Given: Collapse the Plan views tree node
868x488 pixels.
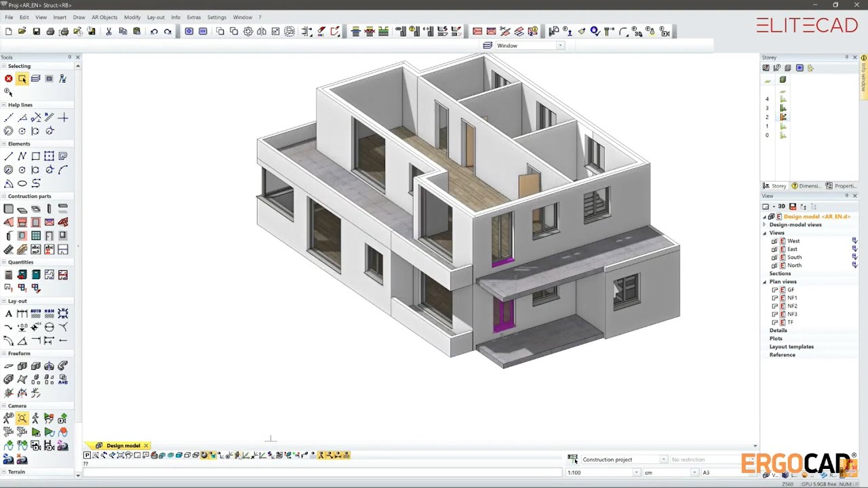Looking at the screenshot, I should click(x=764, y=282).
